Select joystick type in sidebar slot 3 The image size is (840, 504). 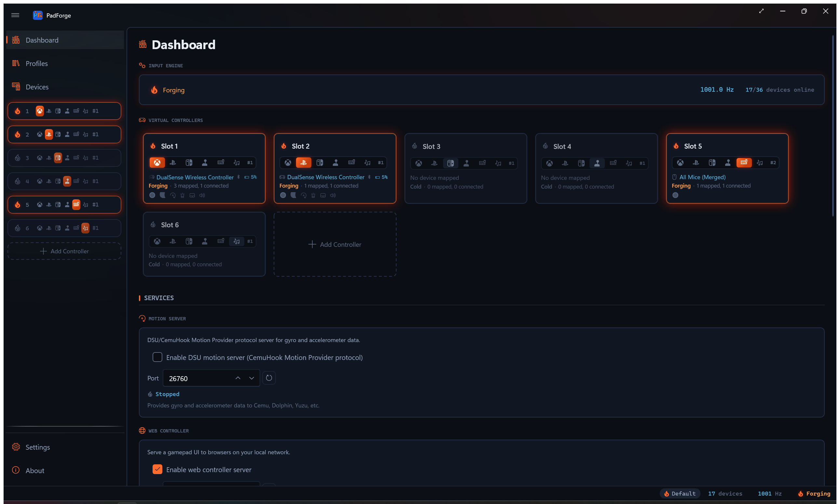click(67, 158)
